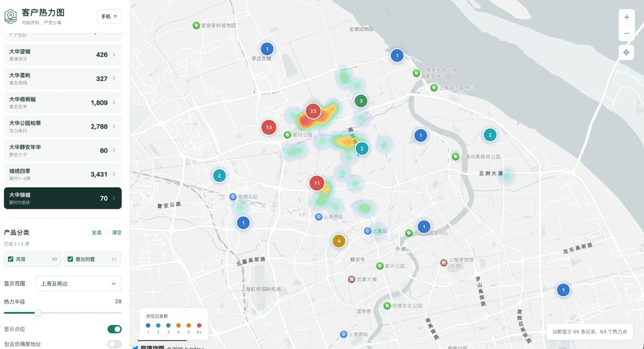644x349 pixels.
Task: Click the red cluster marker numbered 23
Action: click(x=313, y=111)
